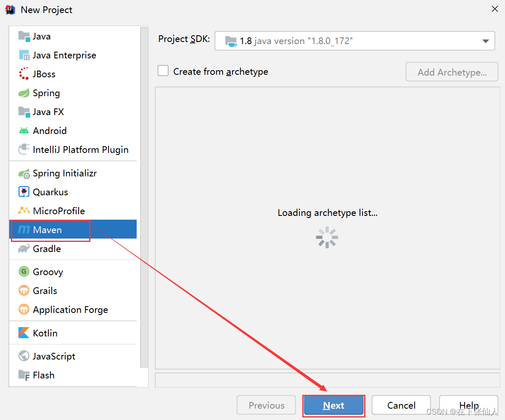The width and height of the screenshot is (505, 420).
Task: Select IntelliJ Platform Plugin entry
Action: pos(81,150)
